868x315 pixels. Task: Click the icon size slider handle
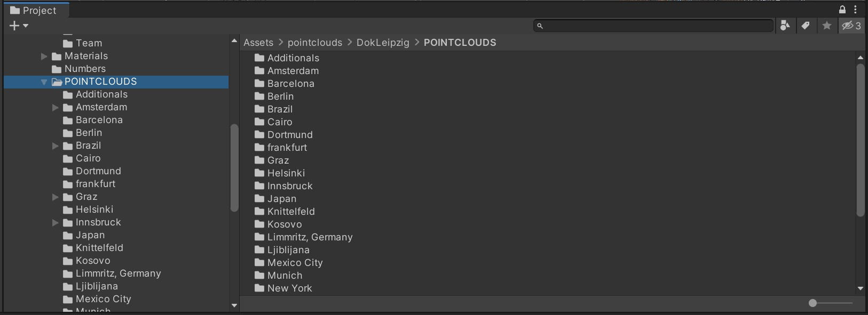click(812, 303)
